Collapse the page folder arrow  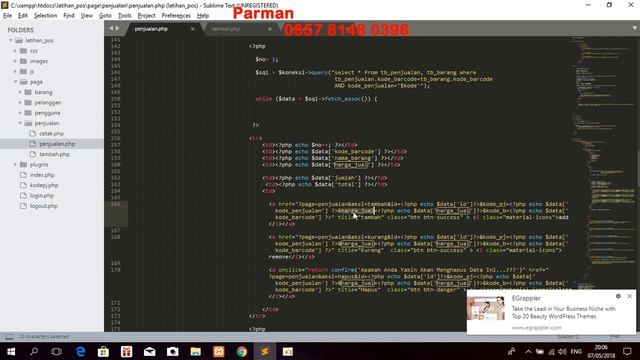[x=16, y=82]
